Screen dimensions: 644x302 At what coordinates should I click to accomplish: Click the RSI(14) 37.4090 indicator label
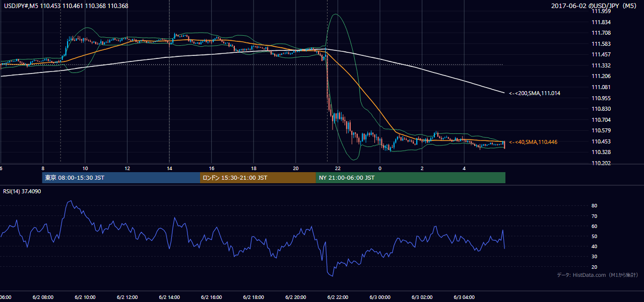click(x=22, y=191)
